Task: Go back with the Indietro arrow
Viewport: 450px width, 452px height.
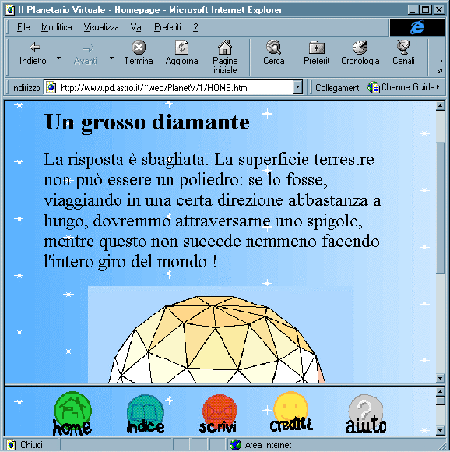Action: (35, 48)
